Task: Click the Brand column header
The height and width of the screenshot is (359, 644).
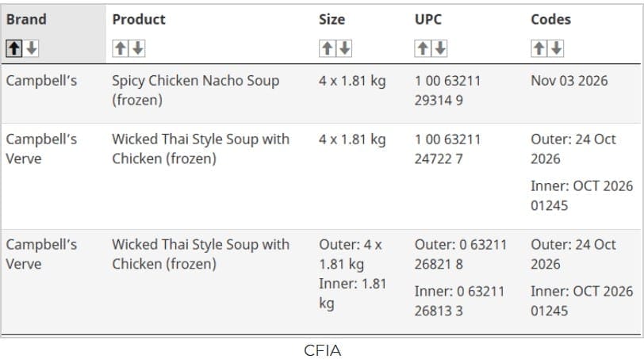Action: point(26,19)
